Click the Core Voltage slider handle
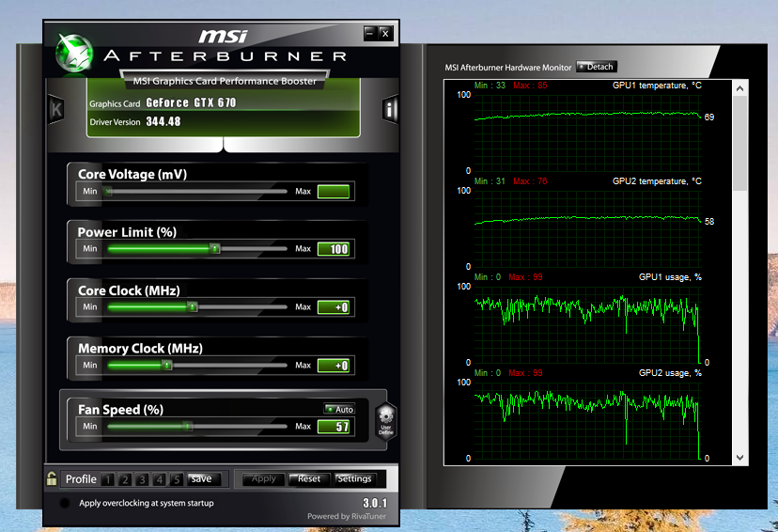 coord(108,191)
